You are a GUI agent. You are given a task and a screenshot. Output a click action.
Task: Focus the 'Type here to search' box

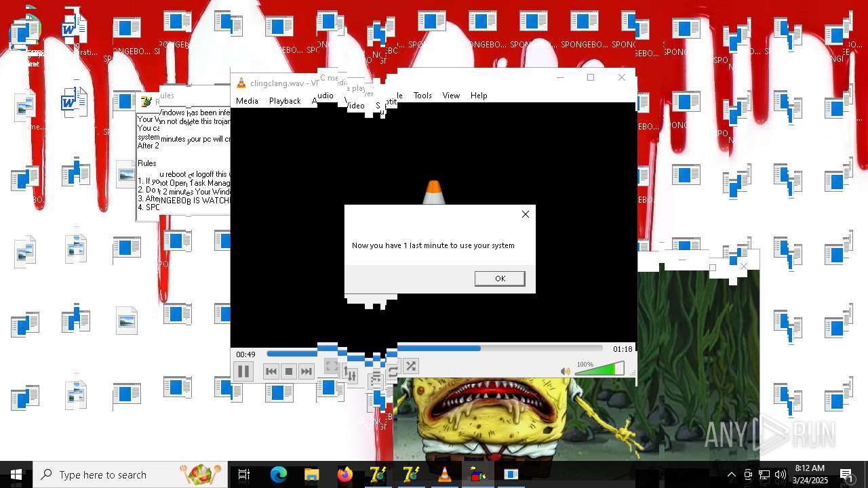[130, 474]
